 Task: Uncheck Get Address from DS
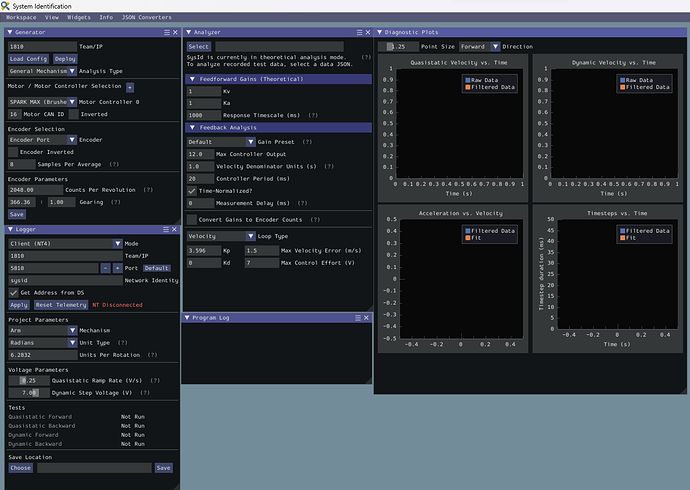[x=13, y=293]
